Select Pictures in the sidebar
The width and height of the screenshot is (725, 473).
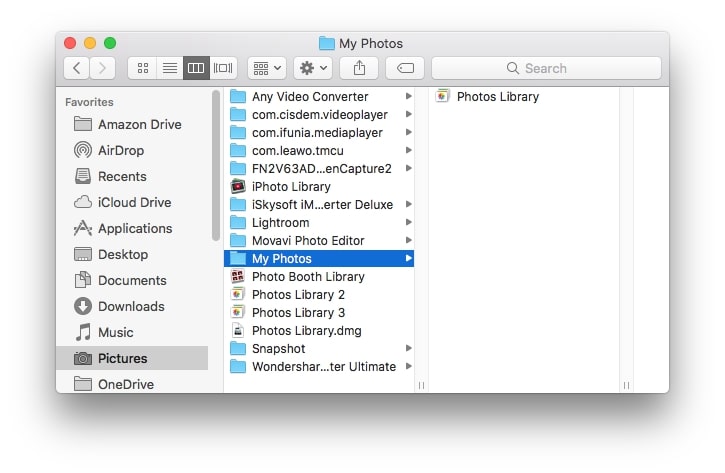133,358
